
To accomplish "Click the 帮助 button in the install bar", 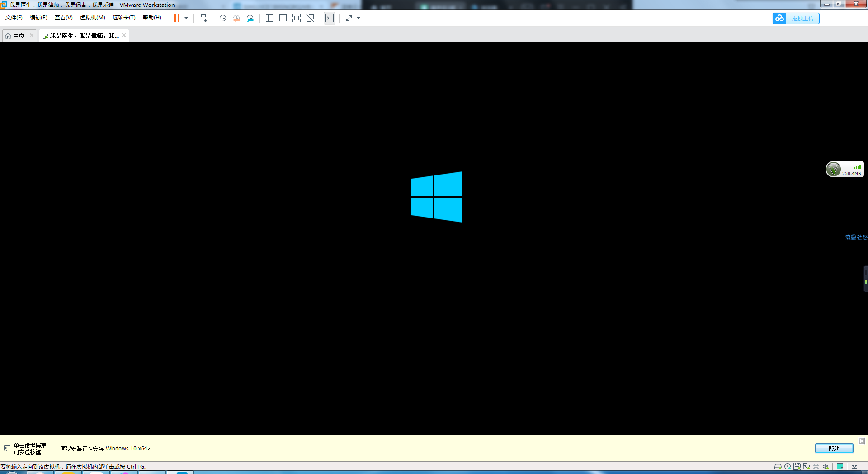I will coord(834,448).
